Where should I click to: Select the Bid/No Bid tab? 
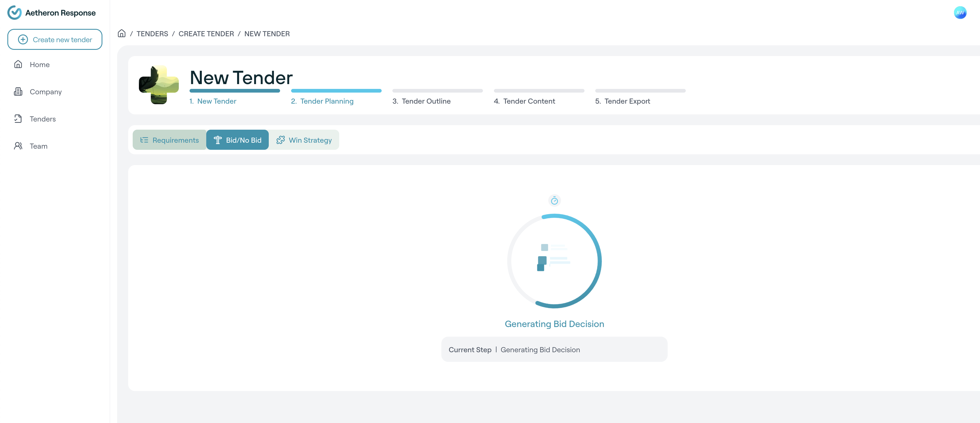click(237, 140)
